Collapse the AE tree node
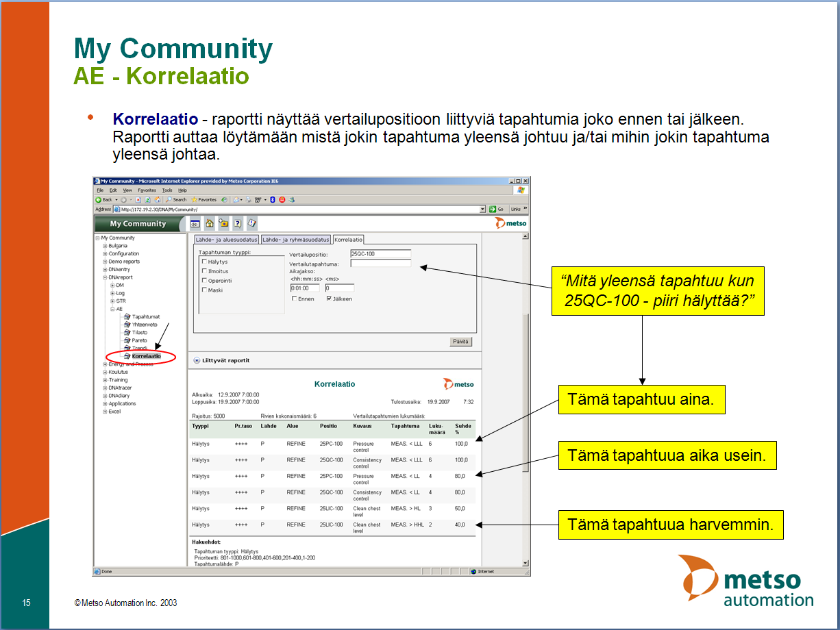Viewport: 840px width, 630px height. click(112, 309)
